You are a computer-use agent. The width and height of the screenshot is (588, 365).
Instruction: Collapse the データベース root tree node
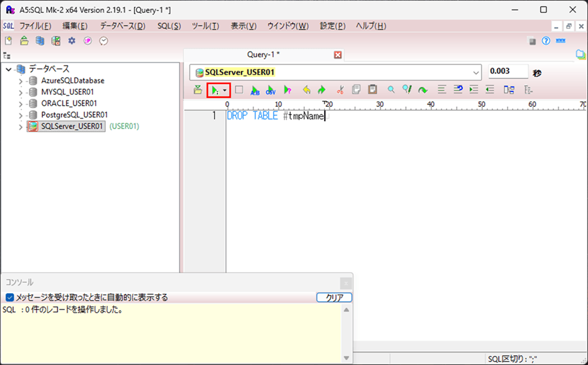coord(9,69)
